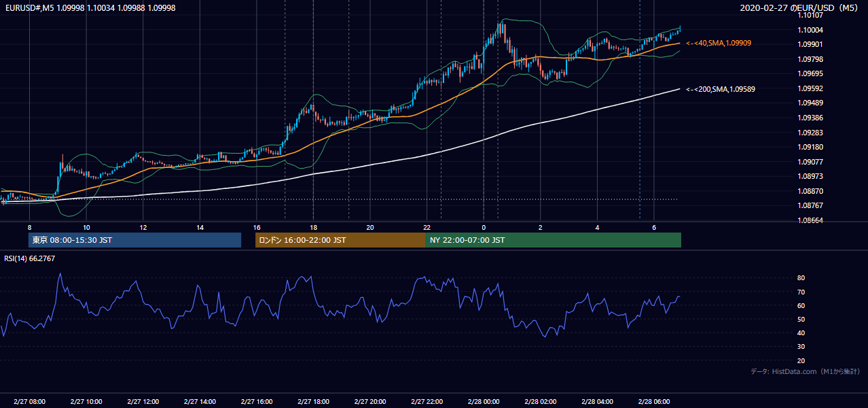868x408 pixels.
Task: Click the 2/28 04:00 time label
Action: point(597,401)
